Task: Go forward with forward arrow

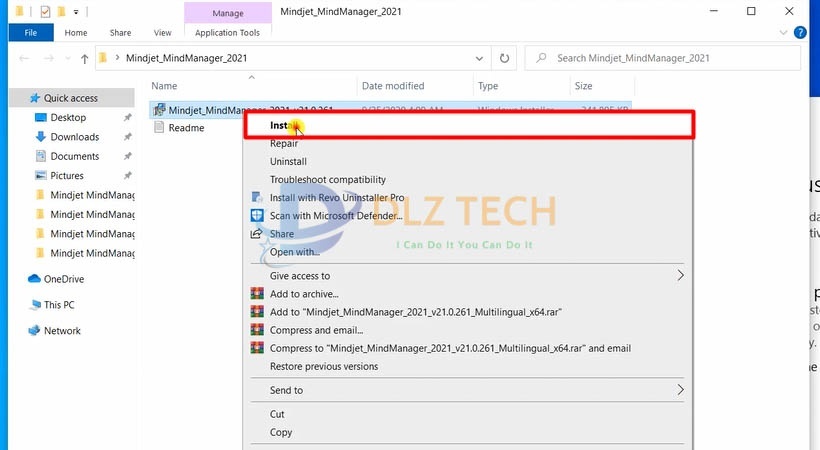Action: point(49,58)
